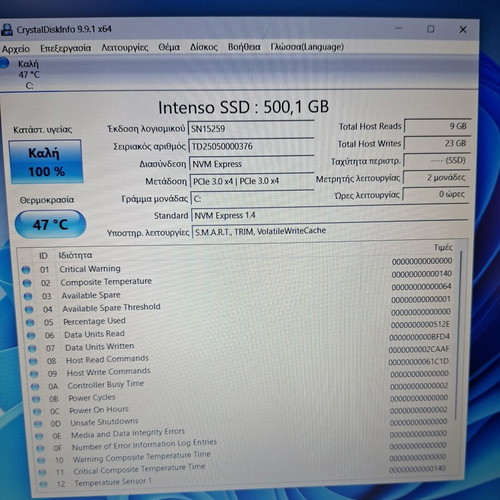
Task: Click the power on count value 2 μονάδες
Action: pos(436,177)
